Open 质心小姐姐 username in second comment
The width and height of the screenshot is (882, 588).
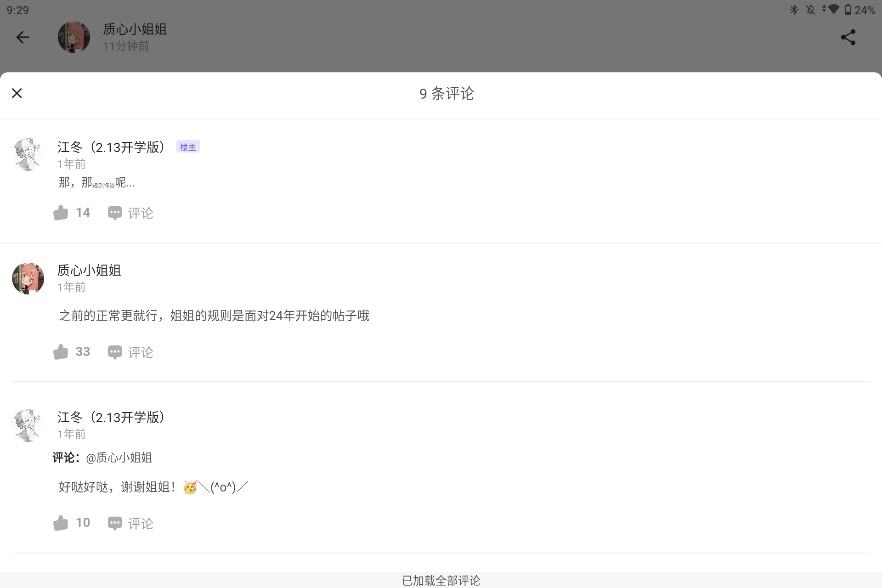click(x=89, y=270)
